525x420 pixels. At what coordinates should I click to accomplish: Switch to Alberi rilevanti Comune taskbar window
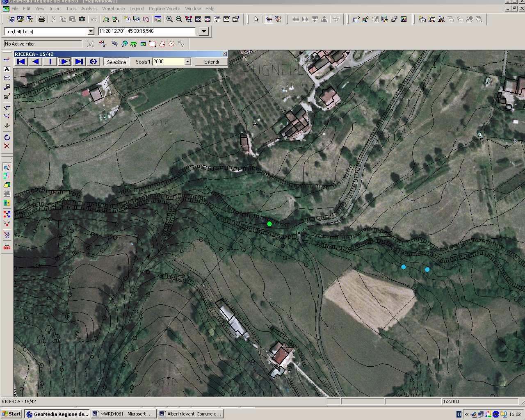pos(190,414)
